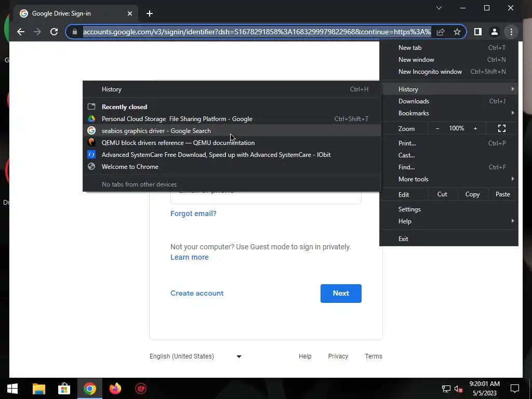The width and height of the screenshot is (532, 399).
Task: Choose Cast... from menu
Action: click(449, 155)
